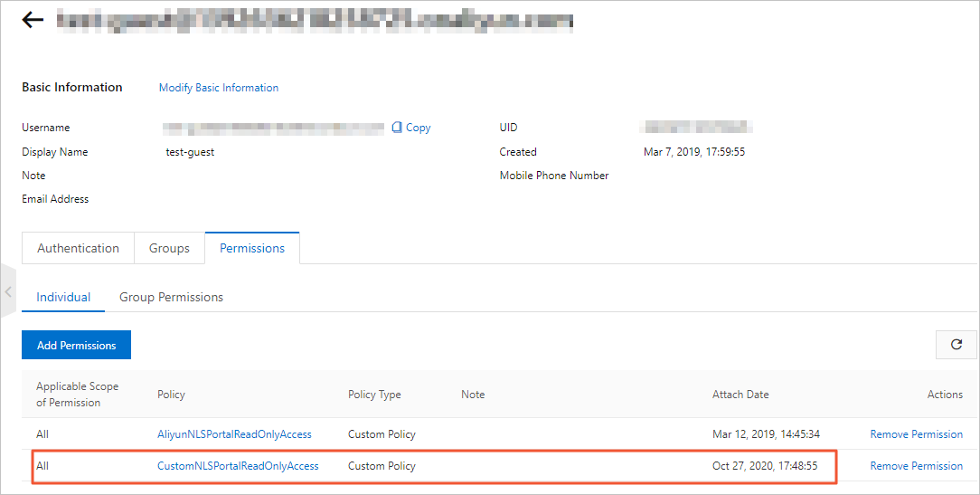This screenshot has height=495, width=980.
Task: Click Custom Policy in the CustomNLSPortalReadOnlyAccess row
Action: (x=382, y=465)
